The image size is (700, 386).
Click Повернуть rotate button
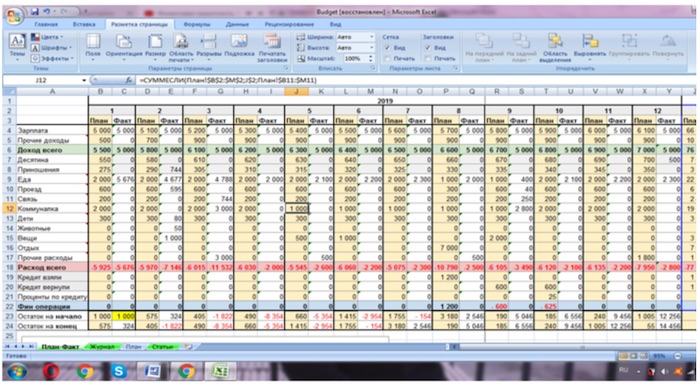[668, 46]
